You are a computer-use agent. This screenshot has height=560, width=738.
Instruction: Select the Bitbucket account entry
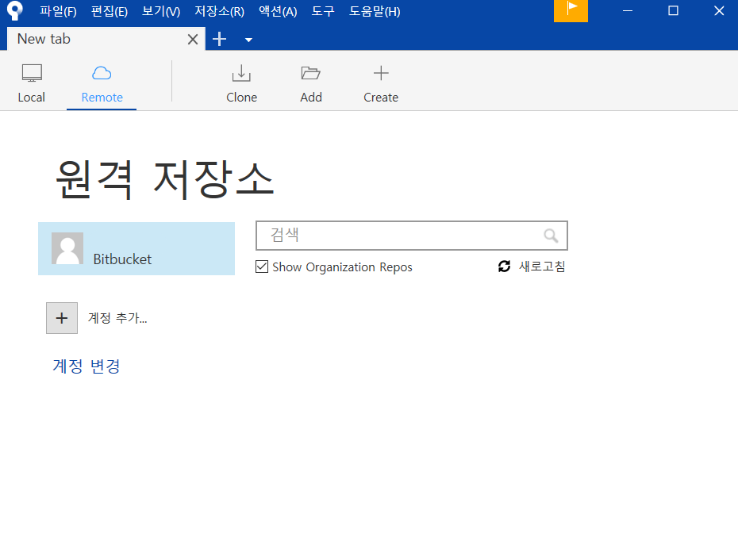coord(136,248)
